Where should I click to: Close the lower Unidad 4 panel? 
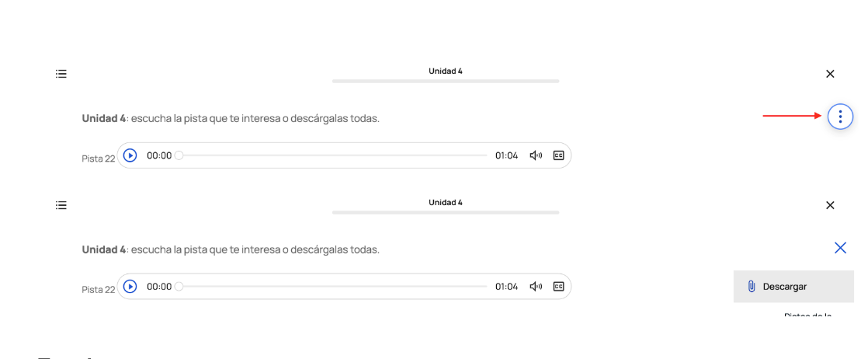click(830, 205)
